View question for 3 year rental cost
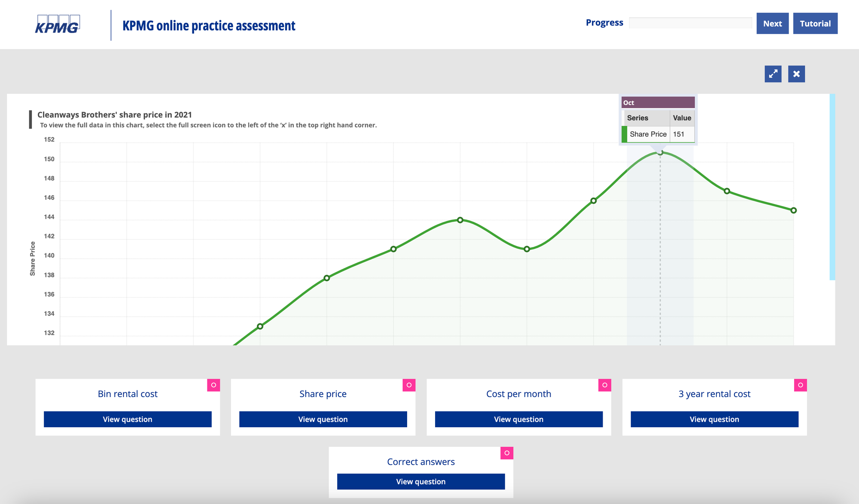This screenshot has width=859, height=504. (714, 419)
